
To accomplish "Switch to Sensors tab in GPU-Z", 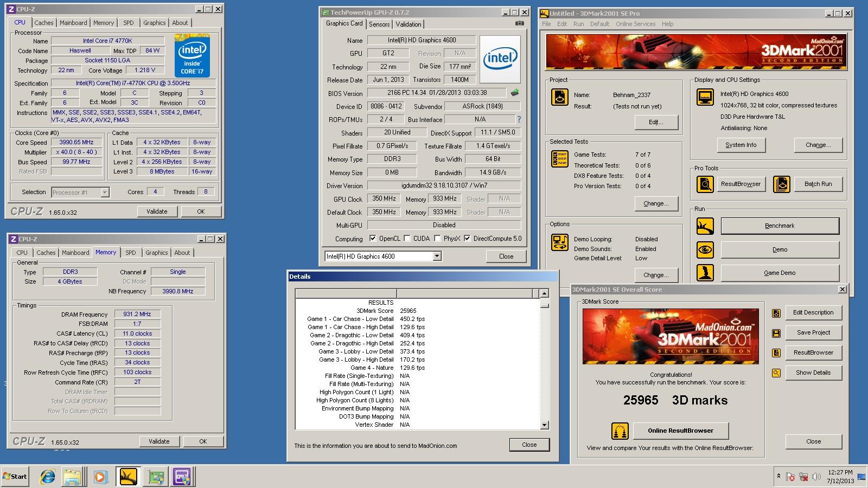I will coord(379,24).
